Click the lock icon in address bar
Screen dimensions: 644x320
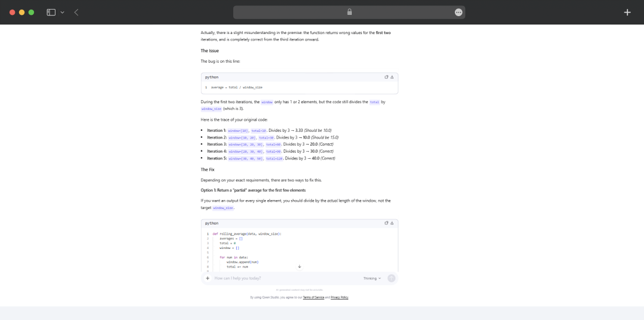(349, 12)
